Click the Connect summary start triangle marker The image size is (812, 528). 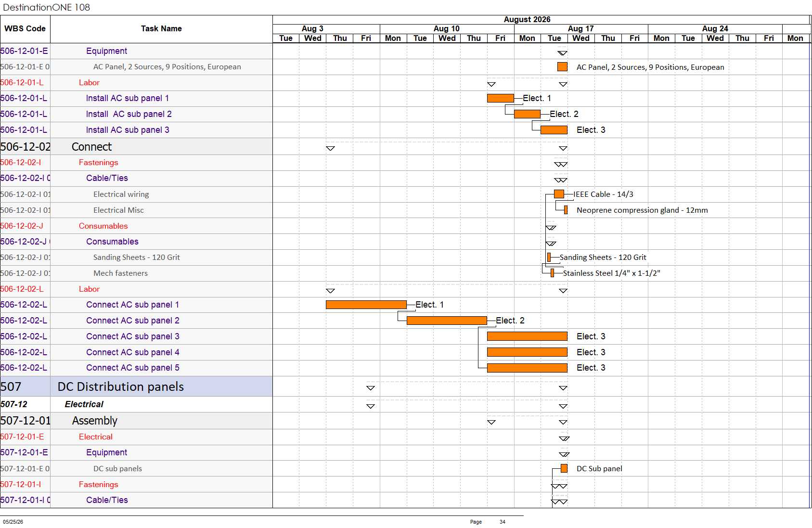(x=330, y=148)
